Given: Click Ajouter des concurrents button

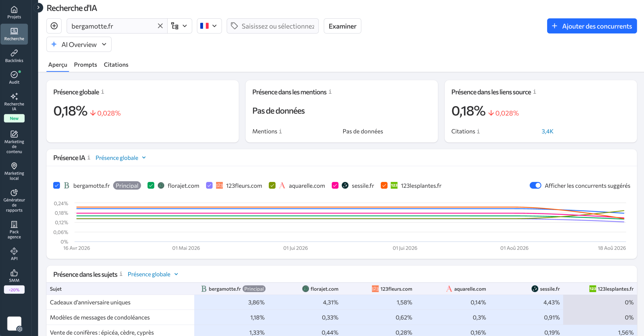Looking at the screenshot, I should 592,26.
